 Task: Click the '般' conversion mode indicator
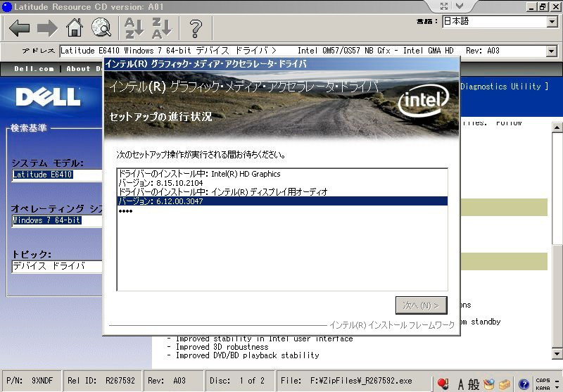pyautogui.click(x=474, y=384)
